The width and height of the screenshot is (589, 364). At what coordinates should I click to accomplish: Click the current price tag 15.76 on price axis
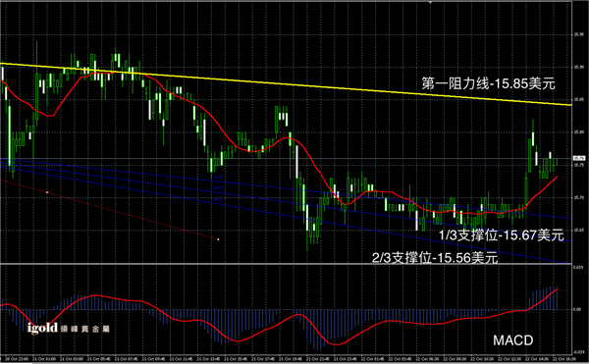click(579, 158)
